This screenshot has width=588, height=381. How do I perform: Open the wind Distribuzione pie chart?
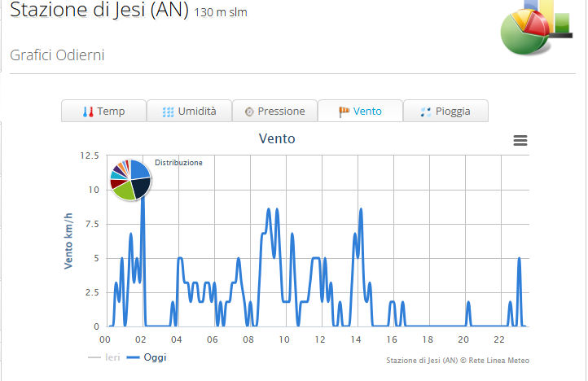(x=129, y=180)
